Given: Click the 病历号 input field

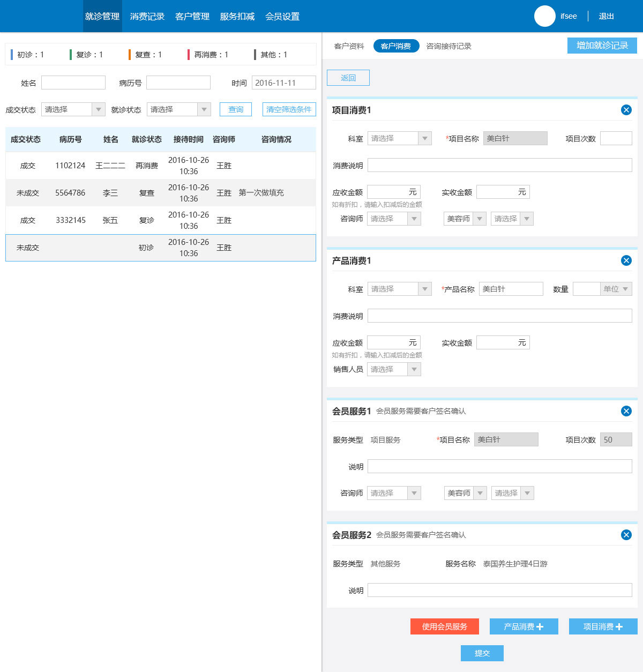Looking at the screenshot, I should click(x=178, y=83).
